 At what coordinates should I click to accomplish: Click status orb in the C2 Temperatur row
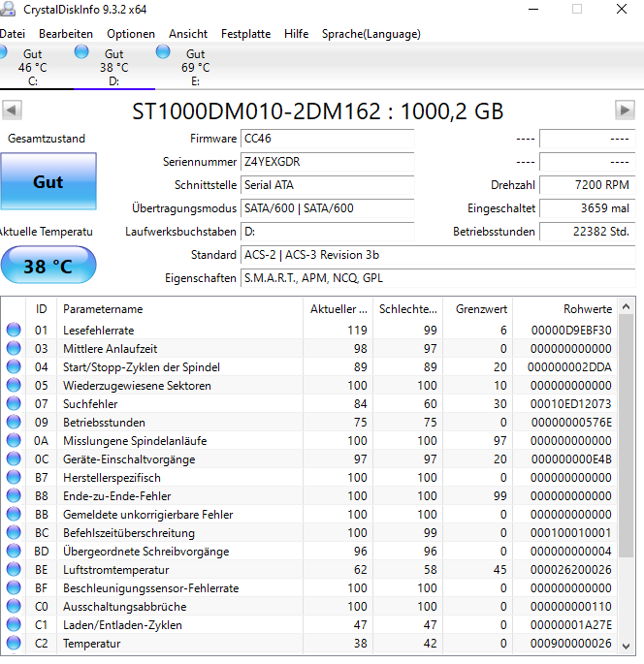coord(14,643)
